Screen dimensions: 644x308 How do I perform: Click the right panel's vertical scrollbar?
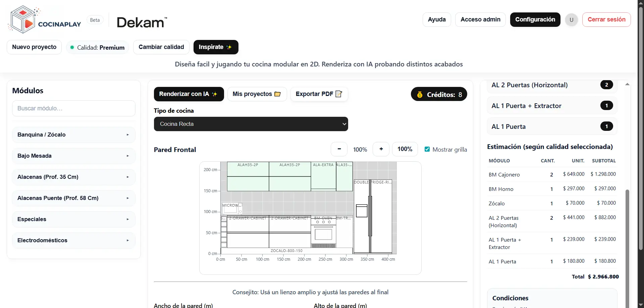[x=627, y=235]
